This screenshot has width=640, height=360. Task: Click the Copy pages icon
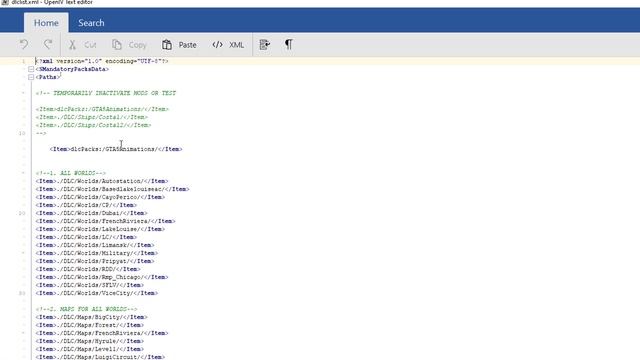(117, 44)
